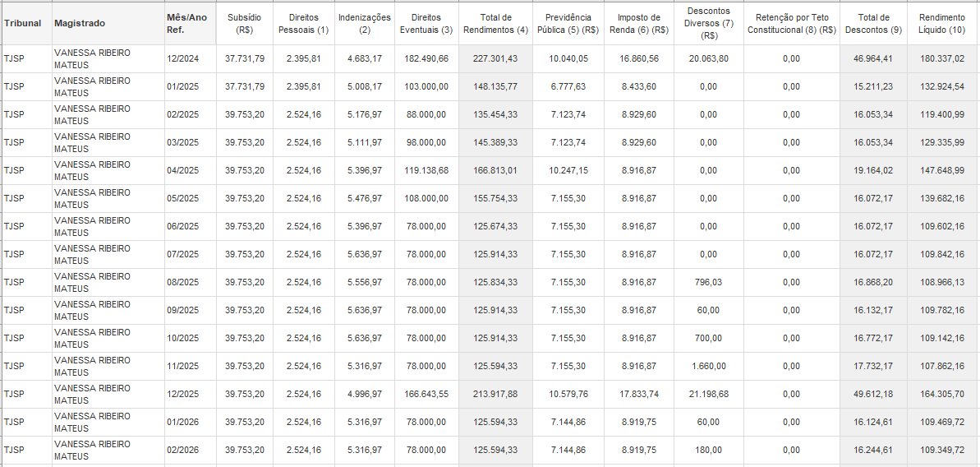
Task: Click the 12/2024 month cell
Action: click(x=190, y=58)
